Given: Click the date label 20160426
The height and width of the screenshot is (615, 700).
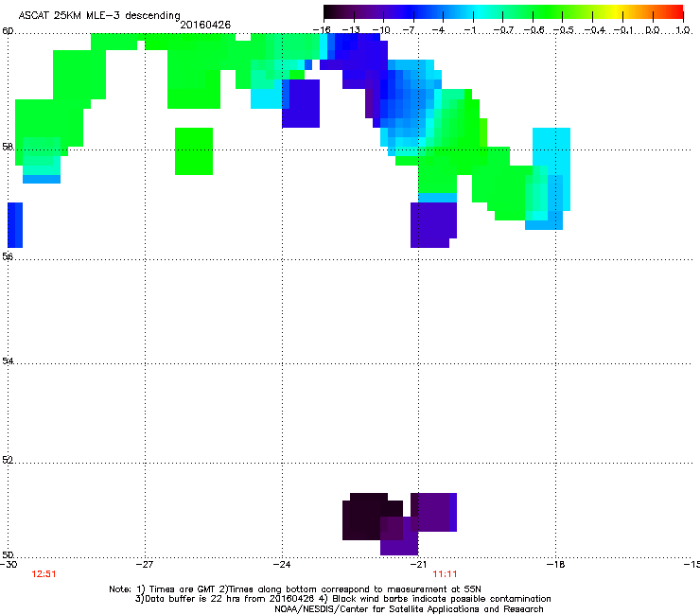Looking at the screenshot, I should [x=205, y=25].
